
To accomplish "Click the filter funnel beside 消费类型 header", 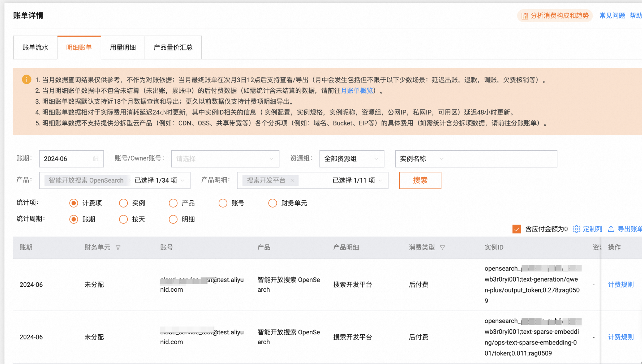I will tap(442, 247).
